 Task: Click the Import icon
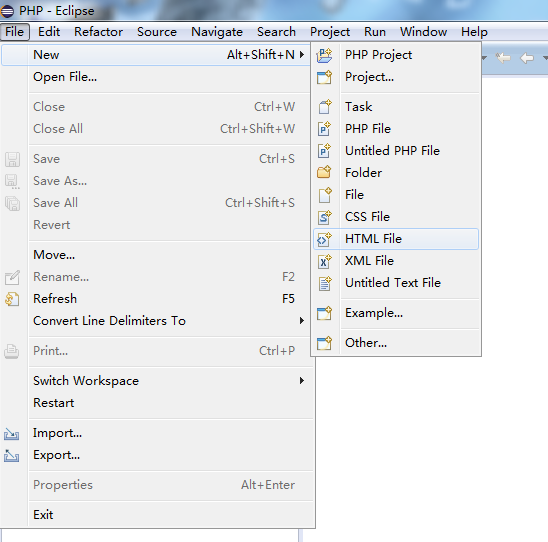click(x=12, y=434)
